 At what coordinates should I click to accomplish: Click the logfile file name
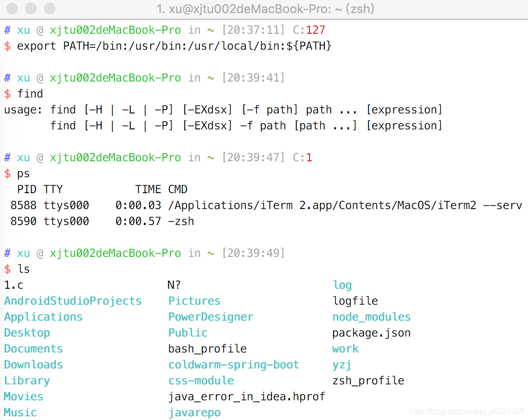coord(355,301)
